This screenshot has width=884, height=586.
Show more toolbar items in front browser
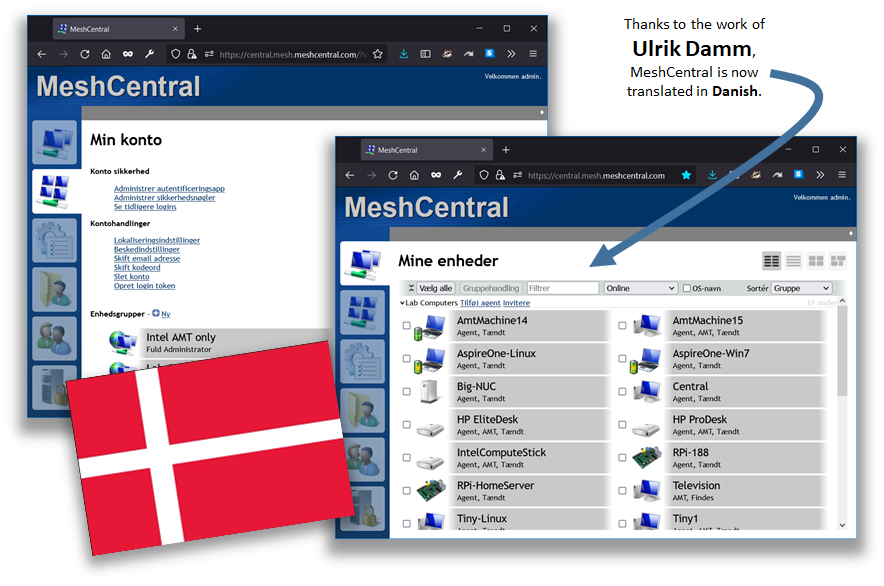820,175
